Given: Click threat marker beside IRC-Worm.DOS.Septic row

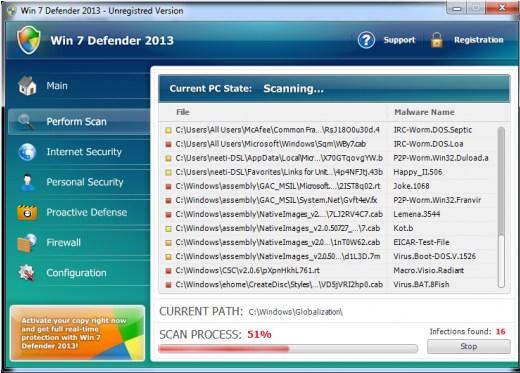Looking at the screenshot, I should tap(168, 130).
